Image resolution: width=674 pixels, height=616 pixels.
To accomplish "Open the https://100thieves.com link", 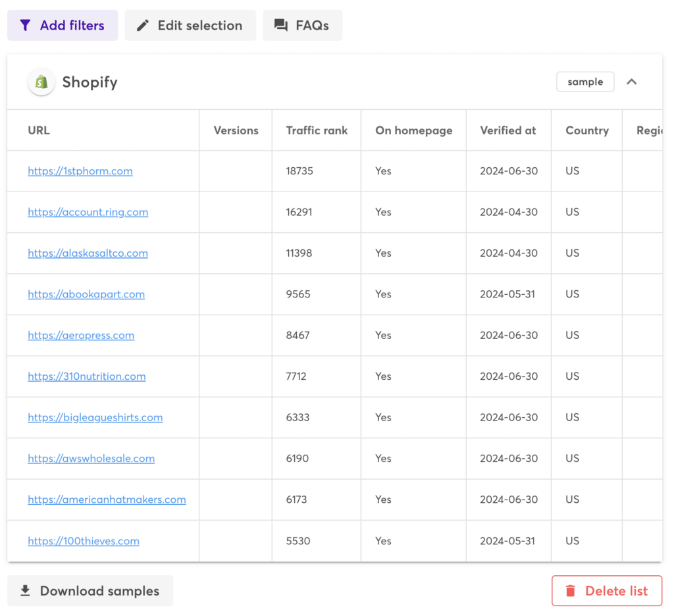I will pyautogui.click(x=84, y=541).
